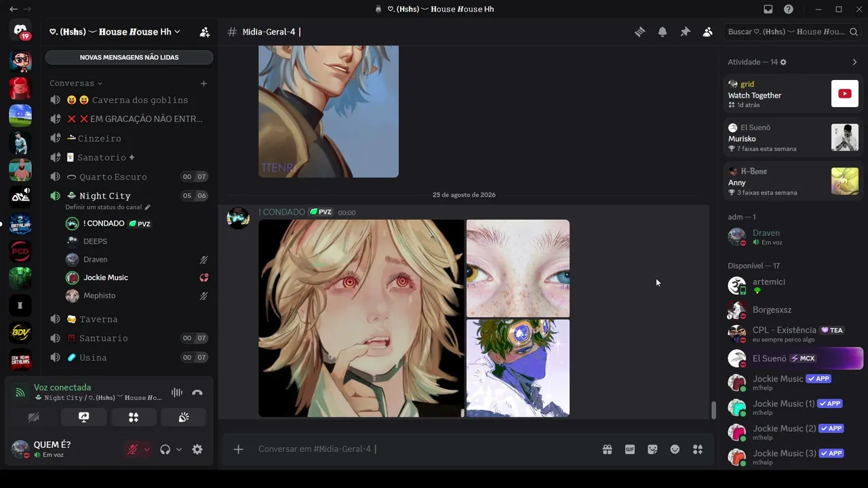Image resolution: width=868 pixels, height=488 pixels.
Task: Toggle camera on in voice panel
Action: click(34, 418)
